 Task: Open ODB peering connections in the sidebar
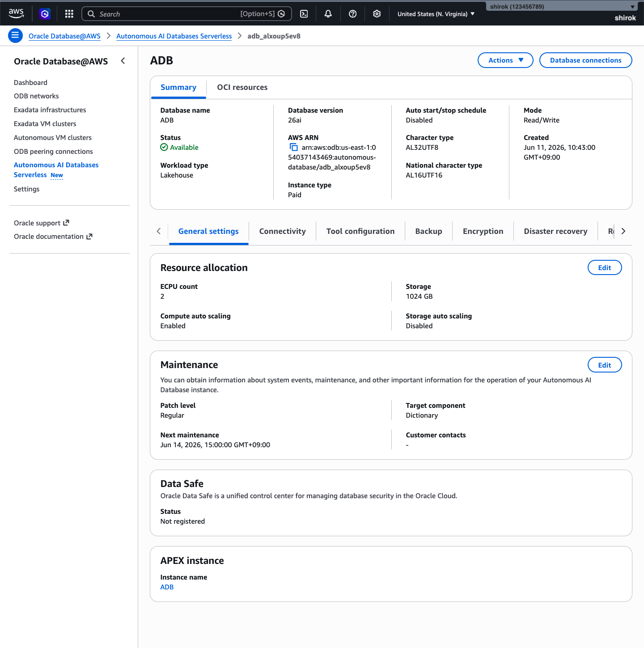tap(53, 152)
